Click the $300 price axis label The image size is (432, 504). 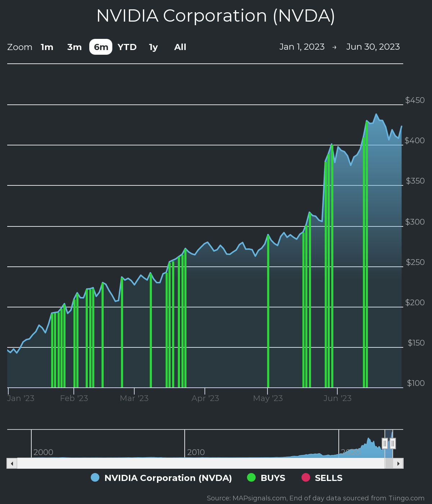(415, 222)
